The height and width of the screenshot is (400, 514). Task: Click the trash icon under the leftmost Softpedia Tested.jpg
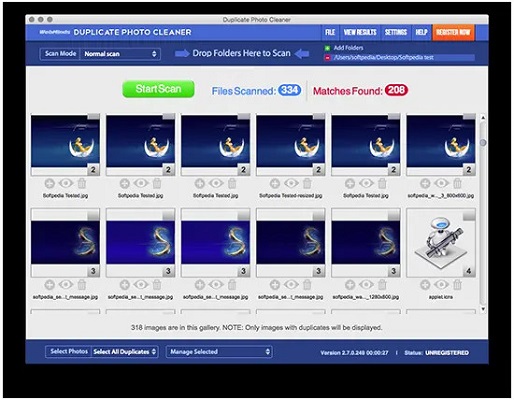coord(82,183)
